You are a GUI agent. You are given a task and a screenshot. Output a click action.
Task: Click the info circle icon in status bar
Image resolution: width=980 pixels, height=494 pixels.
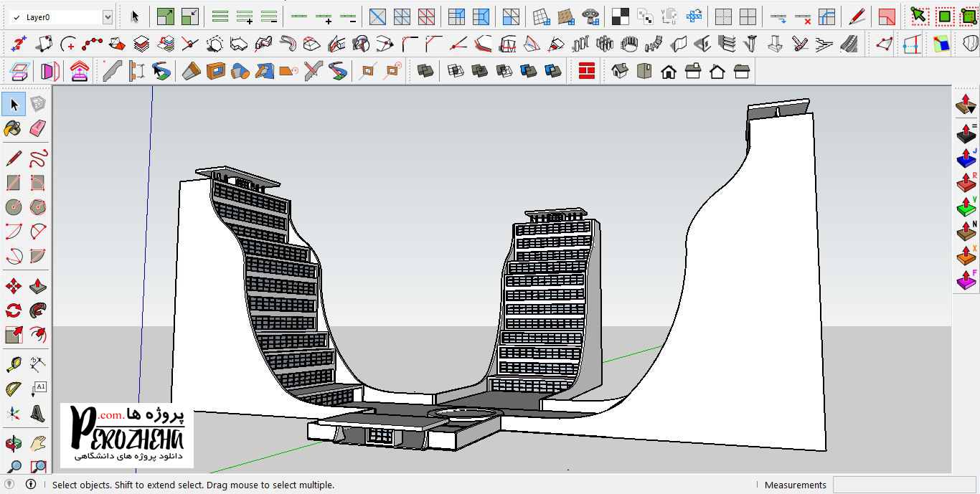(31, 485)
